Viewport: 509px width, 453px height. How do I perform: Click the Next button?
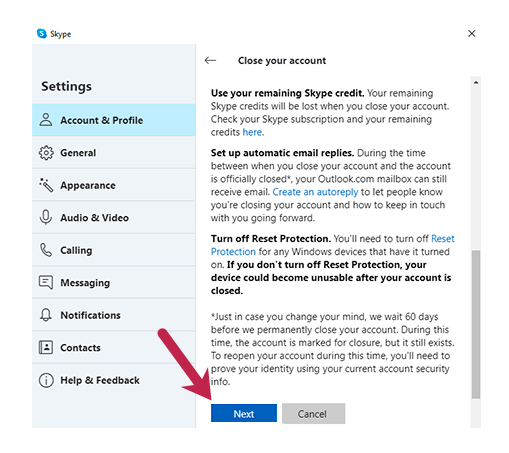244,413
